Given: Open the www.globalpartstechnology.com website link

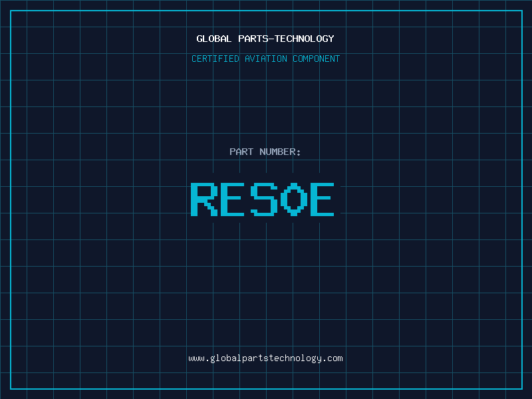Looking at the screenshot, I should [266, 358].
